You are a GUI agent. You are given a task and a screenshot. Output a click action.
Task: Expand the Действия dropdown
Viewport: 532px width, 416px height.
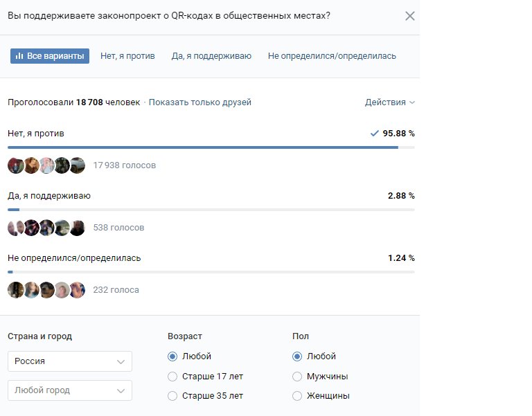tap(390, 102)
